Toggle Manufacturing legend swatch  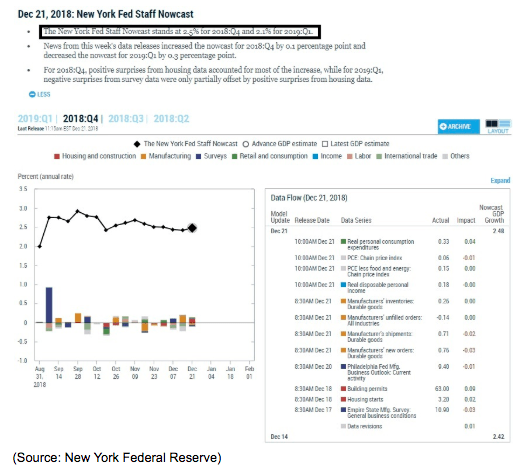pos(144,156)
